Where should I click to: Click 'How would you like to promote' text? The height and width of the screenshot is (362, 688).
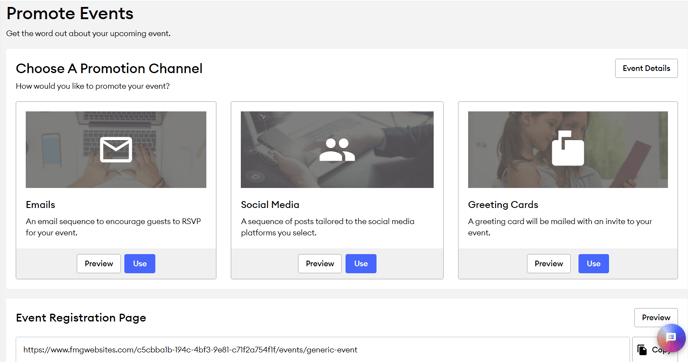[x=93, y=86]
